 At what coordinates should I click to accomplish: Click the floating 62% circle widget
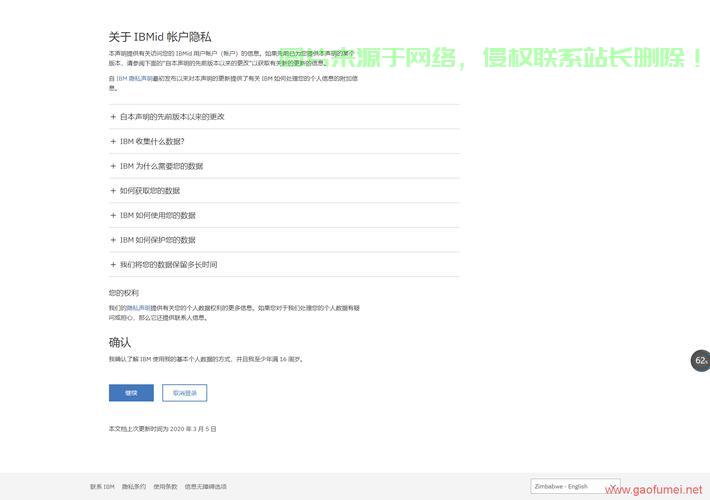[x=700, y=361]
